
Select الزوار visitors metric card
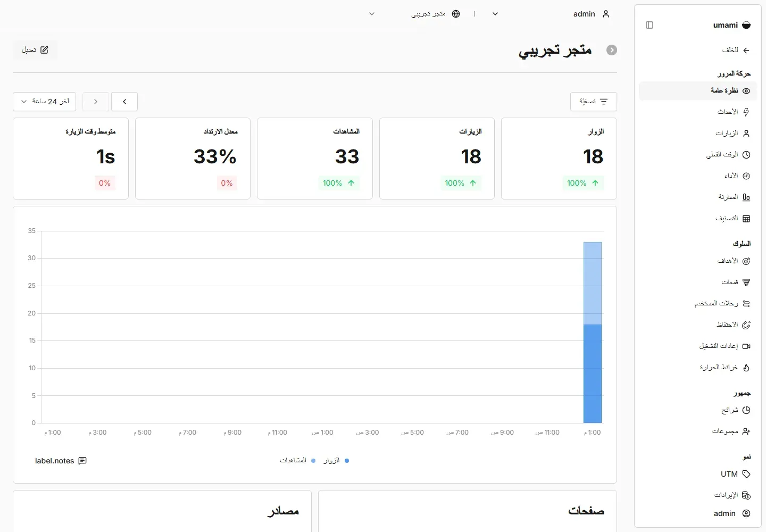[559, 159]
